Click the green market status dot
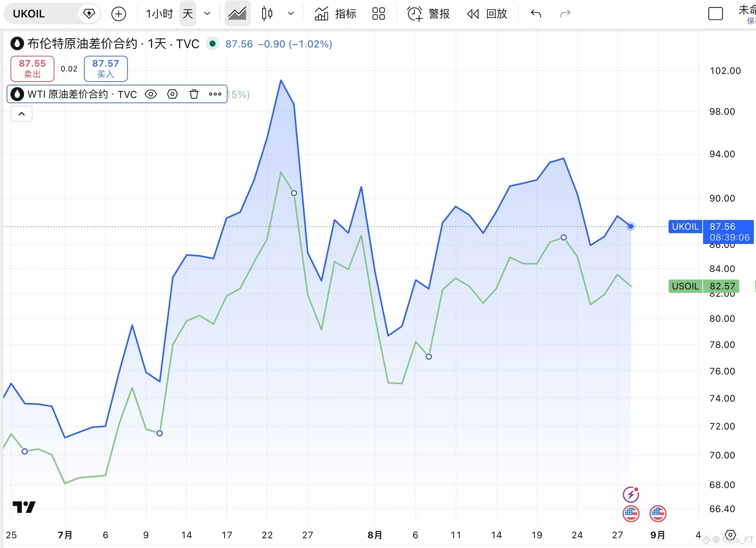The image size is (756, 548). tap(212, 44)
